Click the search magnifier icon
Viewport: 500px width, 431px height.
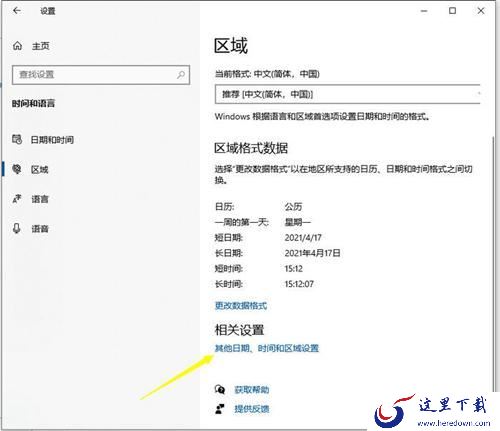click(x=181, y=75)
